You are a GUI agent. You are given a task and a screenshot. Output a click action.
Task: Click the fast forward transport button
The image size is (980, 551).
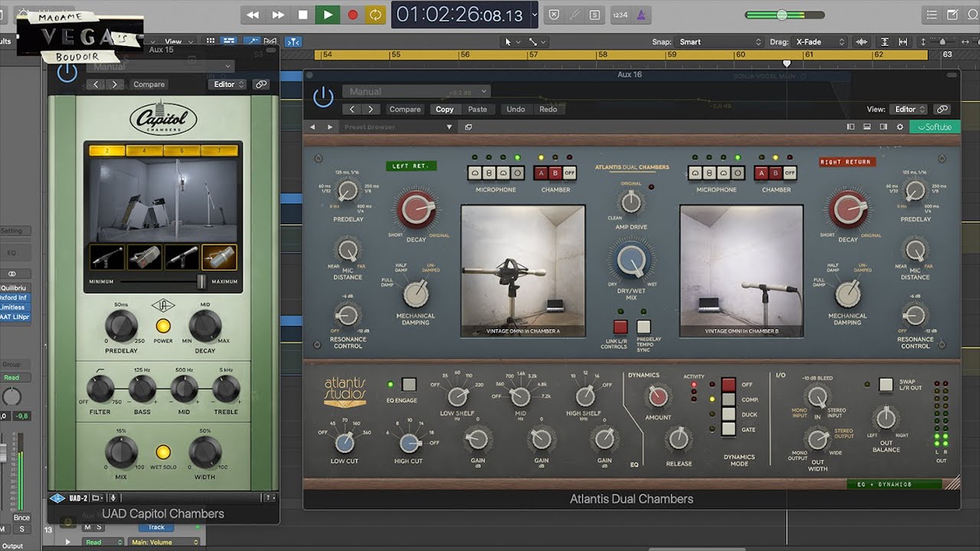point(278,15)
